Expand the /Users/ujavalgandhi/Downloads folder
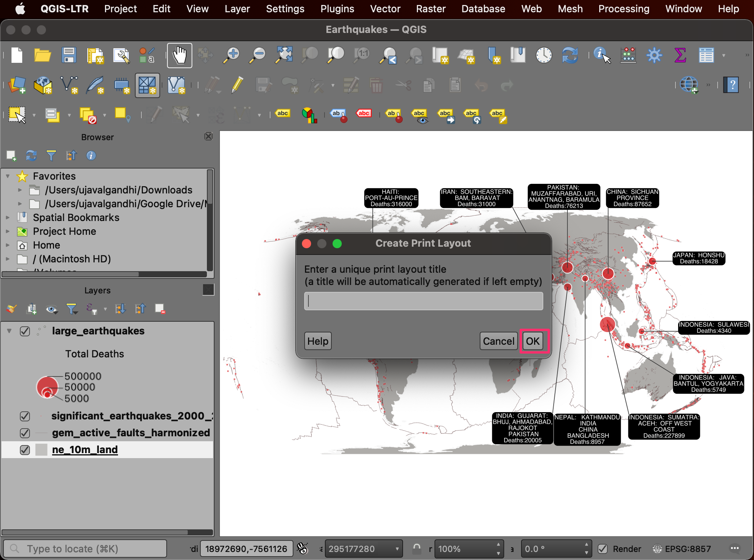Viewport: 754px width, 560px height. click(x=20, y=190)
